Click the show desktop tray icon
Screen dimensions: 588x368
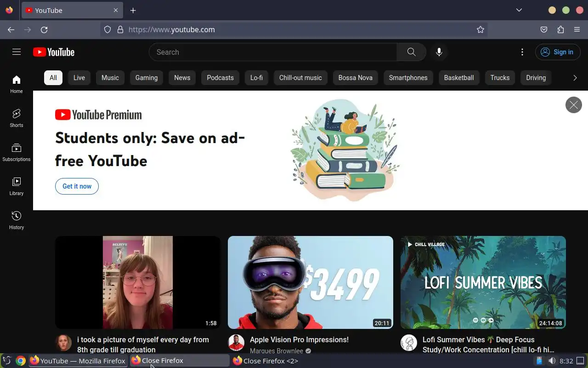[x=580, y=361]
